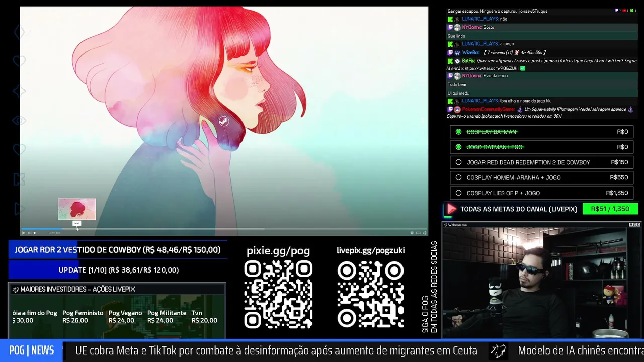Viewport: 644px width, 362px height.
Task: Click the pixie.gg/pog link text
Action: tap(278, 251)
